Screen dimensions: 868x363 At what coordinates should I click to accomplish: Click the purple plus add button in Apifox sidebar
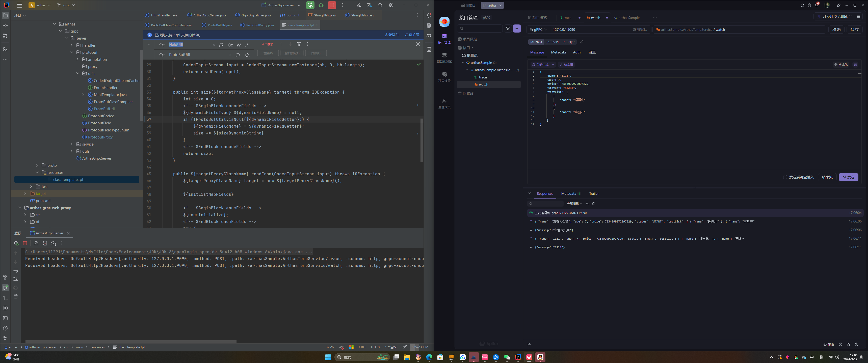[517, 29]
